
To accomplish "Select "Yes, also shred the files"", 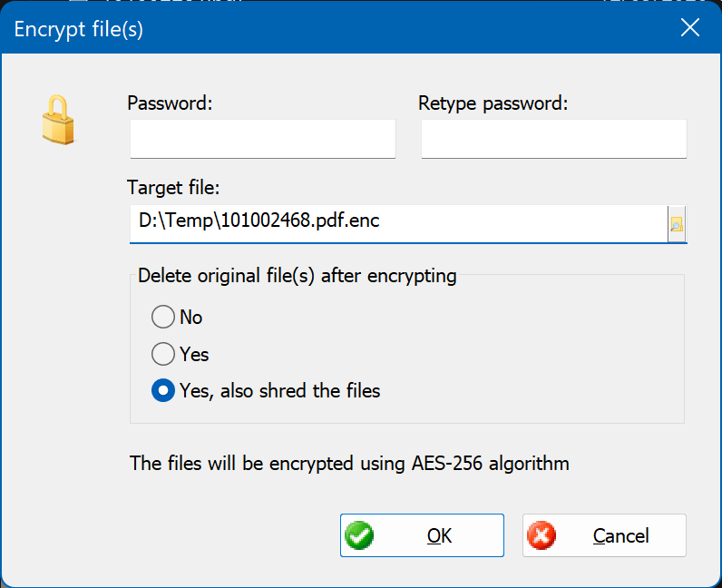I will point(163,391).
